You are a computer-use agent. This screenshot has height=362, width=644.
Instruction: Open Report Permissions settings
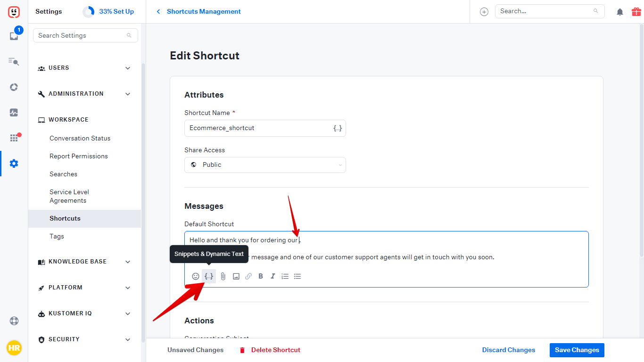tap(78, 156)
